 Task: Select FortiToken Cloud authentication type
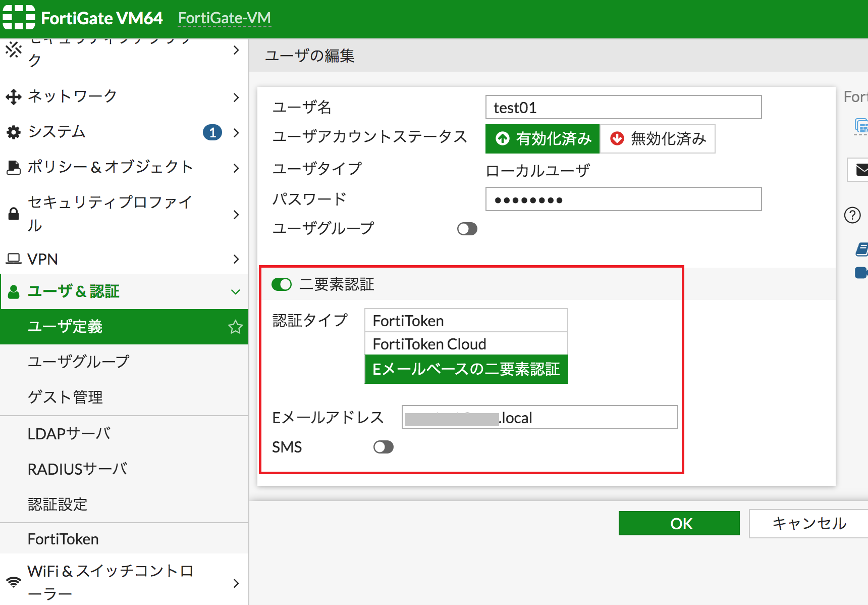466,343
